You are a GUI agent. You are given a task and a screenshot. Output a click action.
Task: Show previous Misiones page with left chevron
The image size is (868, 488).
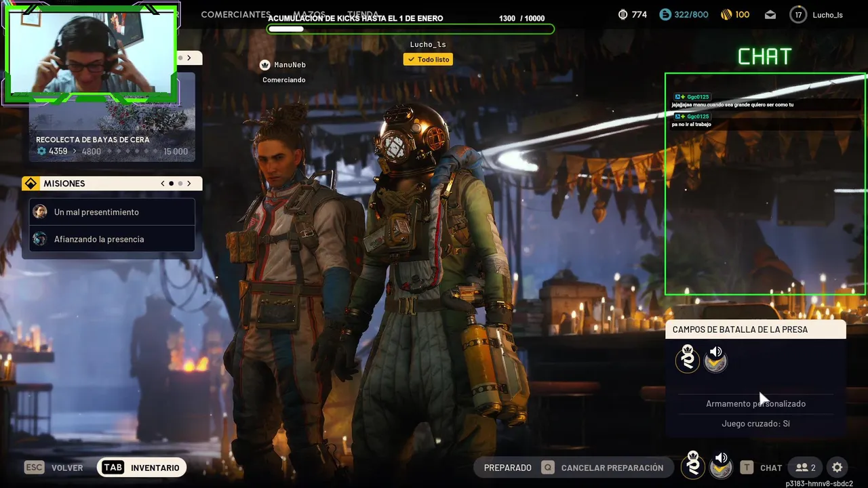pyautogui.click(x=163, y=184)
